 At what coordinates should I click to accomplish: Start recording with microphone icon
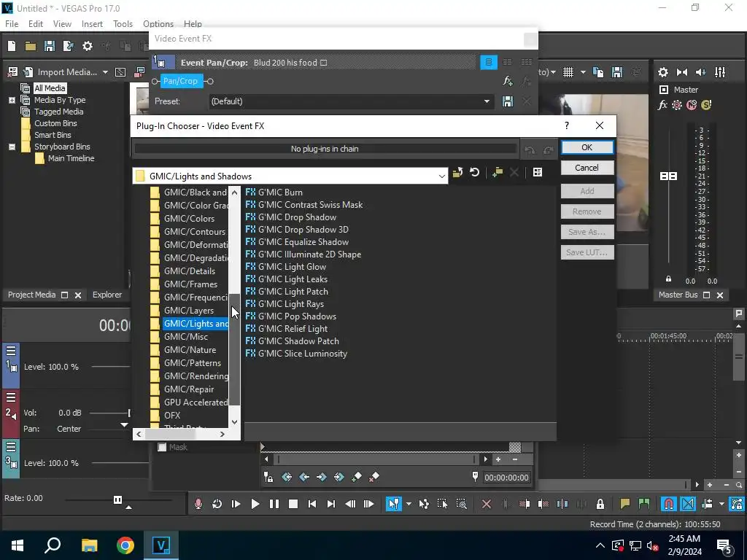click(x=198, y=504)
